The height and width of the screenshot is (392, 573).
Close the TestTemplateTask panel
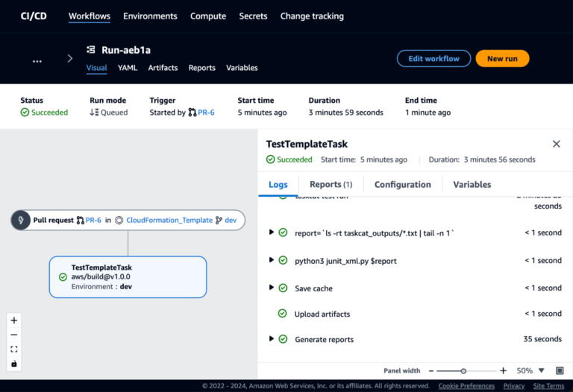click(556, 144)
